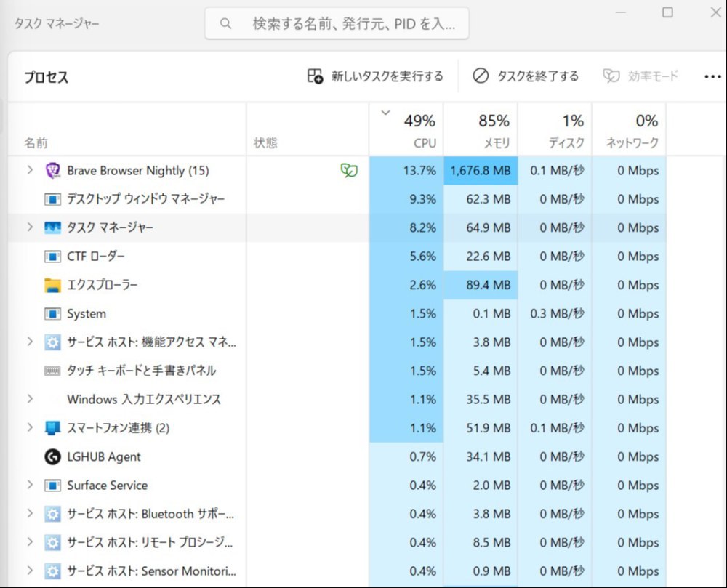This screenshot has height=588, width=727.
Task: Sort by the ディスク column header
Action: pos(555,129)
